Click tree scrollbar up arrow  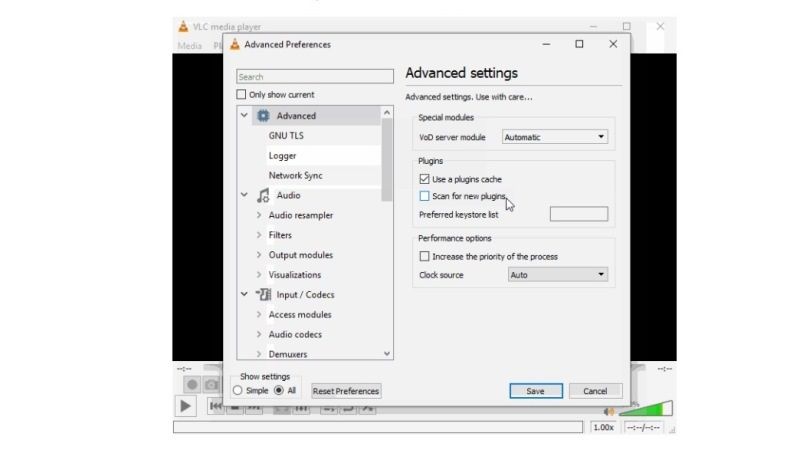387,112
